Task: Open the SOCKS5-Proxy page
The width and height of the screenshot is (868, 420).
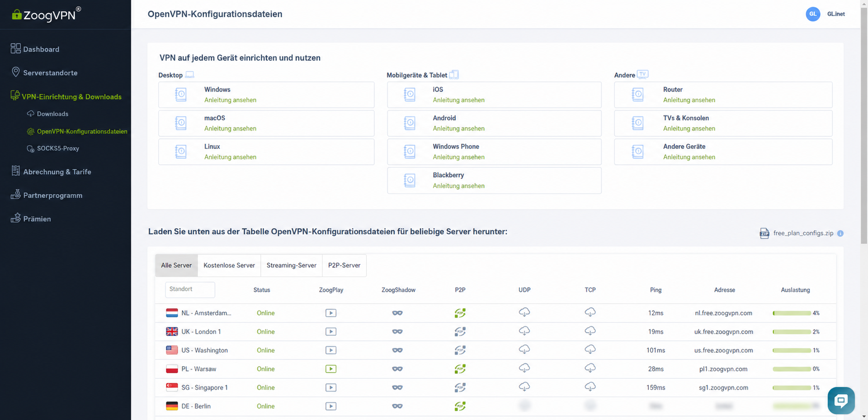Action: pyautogui.click(x=53, y=148)
